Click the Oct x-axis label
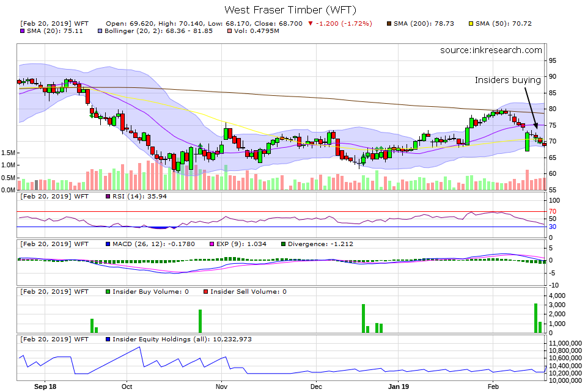This screenshot has width=585, height=392. click(x=127, y=387)
